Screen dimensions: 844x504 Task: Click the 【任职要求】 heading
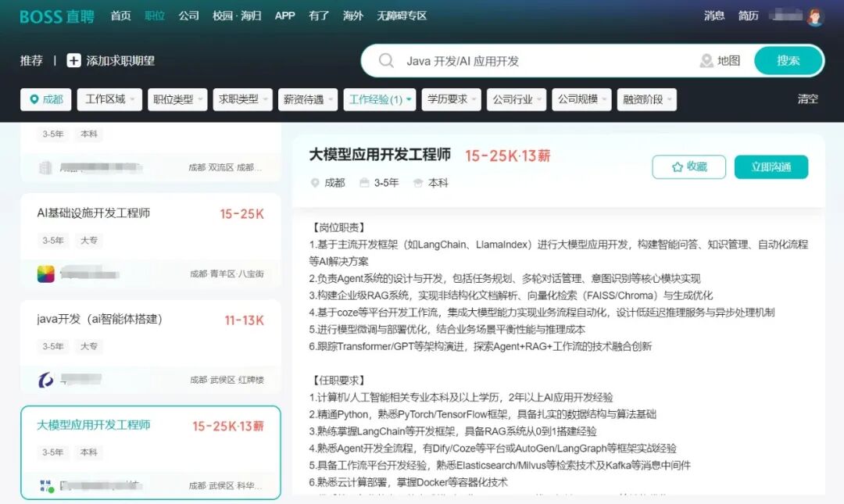point(339,381)
